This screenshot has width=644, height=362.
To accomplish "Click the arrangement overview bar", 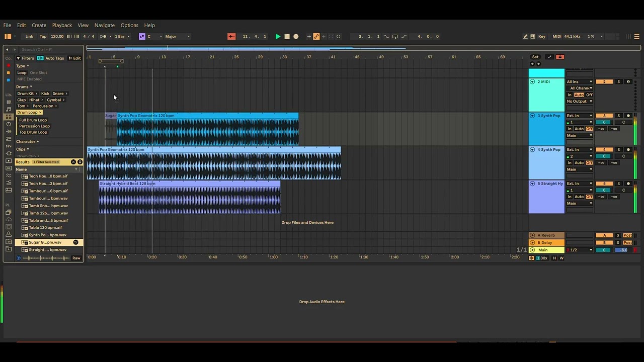I will 363,49.
